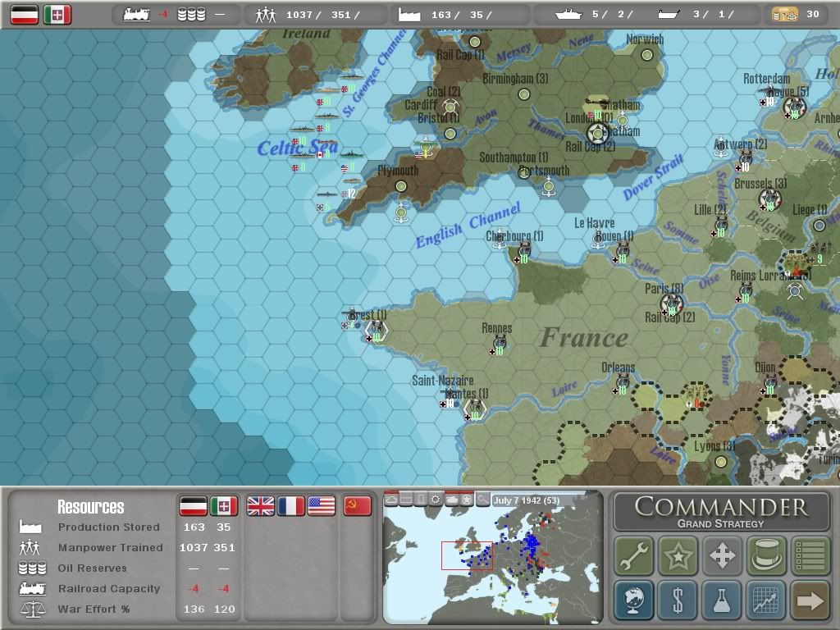Open the repair wrench menu button
The width and height of the screenshot is (840, 630).
pos(634,555)
